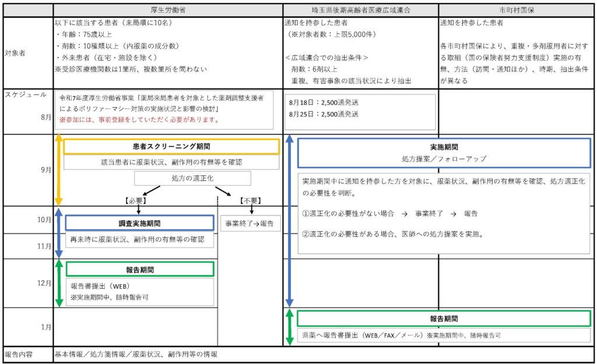597x364 pixels.
Task: Click the 処方の適正化 box
Action: pos(192,178)
